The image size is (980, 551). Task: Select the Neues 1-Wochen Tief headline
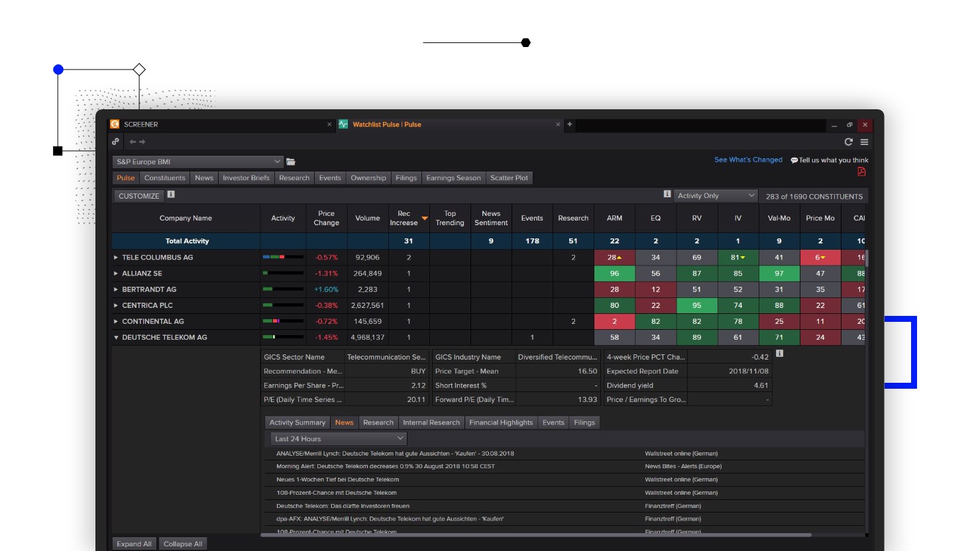point(337,479)
